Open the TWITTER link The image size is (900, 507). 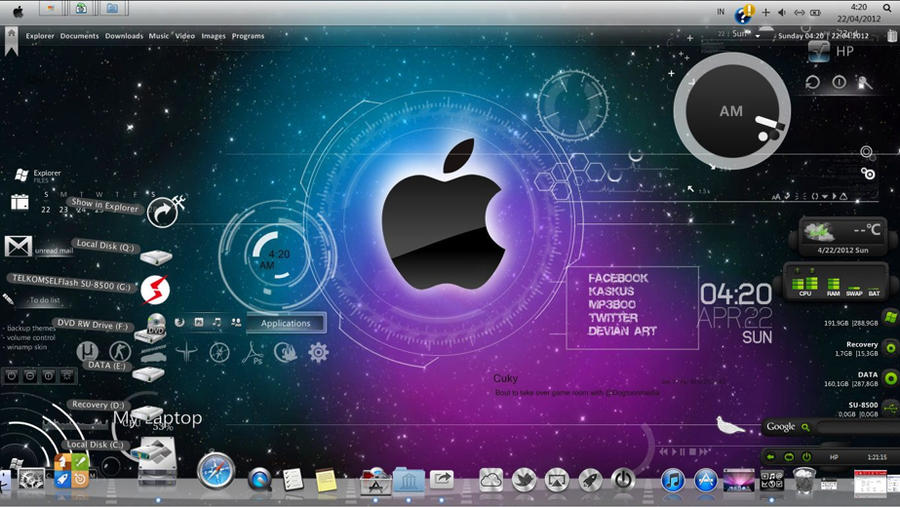[x=613, y=318]
